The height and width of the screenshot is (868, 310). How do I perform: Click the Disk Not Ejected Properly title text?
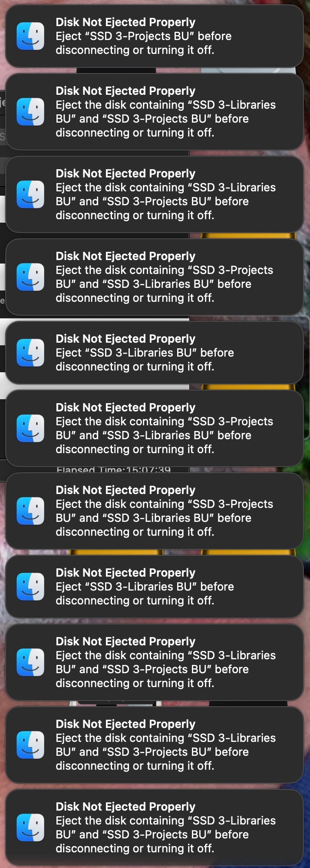tap(125, 22)
